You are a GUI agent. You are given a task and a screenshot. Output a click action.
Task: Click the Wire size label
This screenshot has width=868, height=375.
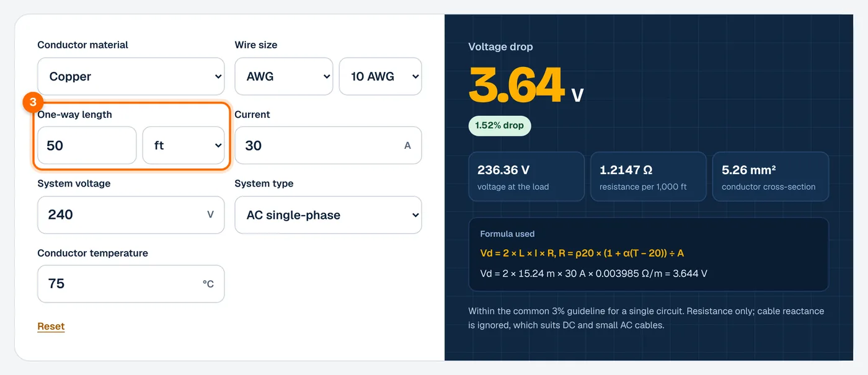click(x=256, y=45)
